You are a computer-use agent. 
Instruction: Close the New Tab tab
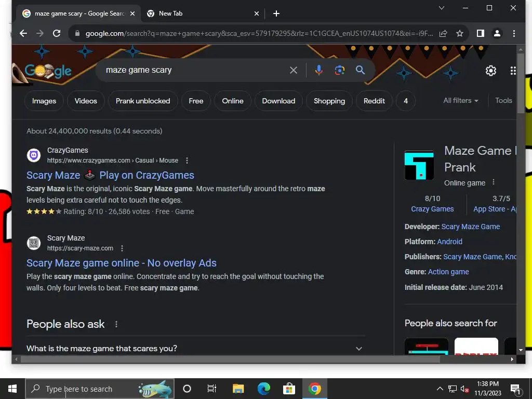(257, 14)
